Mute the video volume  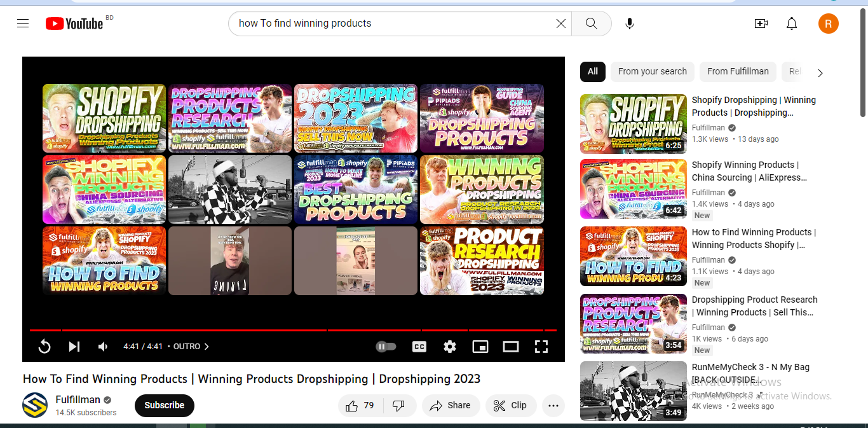pos(103,347)
